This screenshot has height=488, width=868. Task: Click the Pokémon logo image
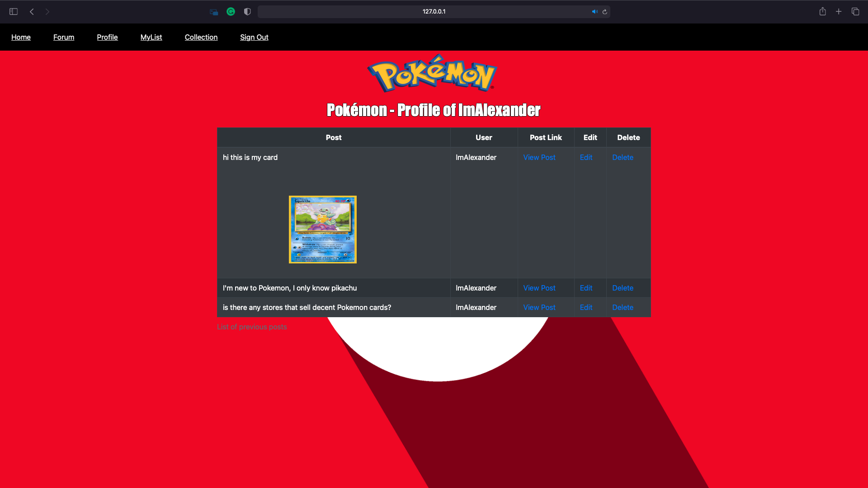click(x=432, y=73)
